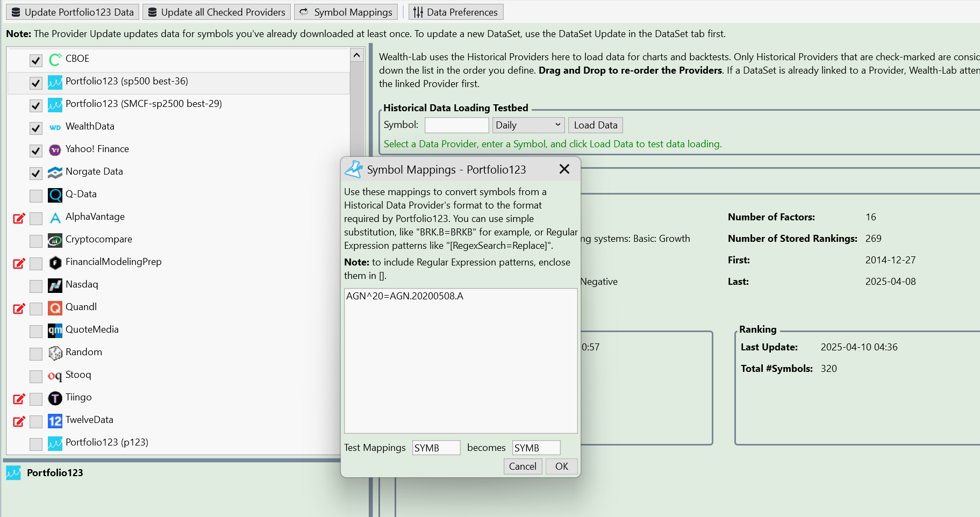
Task: Click the red edit icon beside Tiingo
Action: [19, 399]
